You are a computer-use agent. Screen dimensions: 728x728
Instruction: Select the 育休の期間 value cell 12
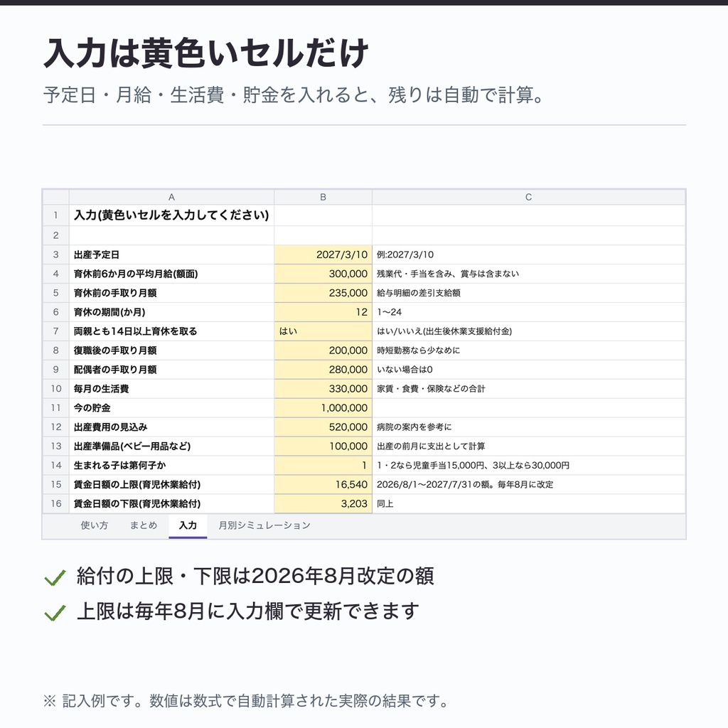[323, 312]
